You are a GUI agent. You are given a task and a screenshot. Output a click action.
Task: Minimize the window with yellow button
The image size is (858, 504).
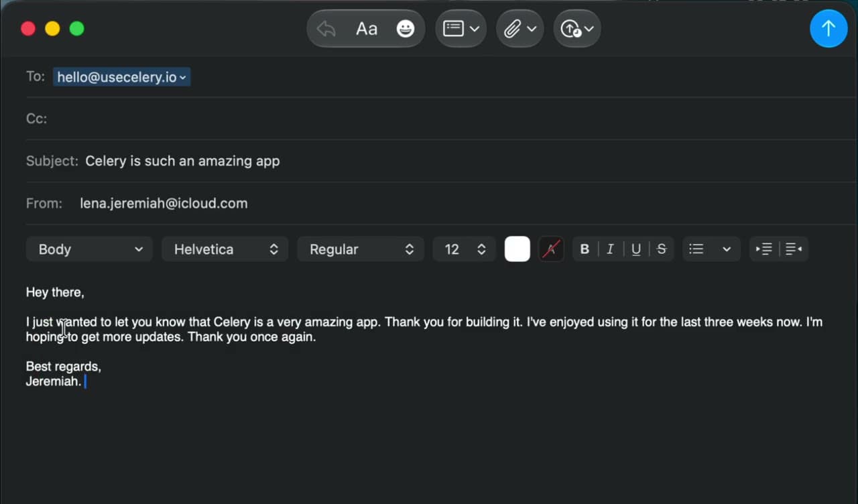52,28
